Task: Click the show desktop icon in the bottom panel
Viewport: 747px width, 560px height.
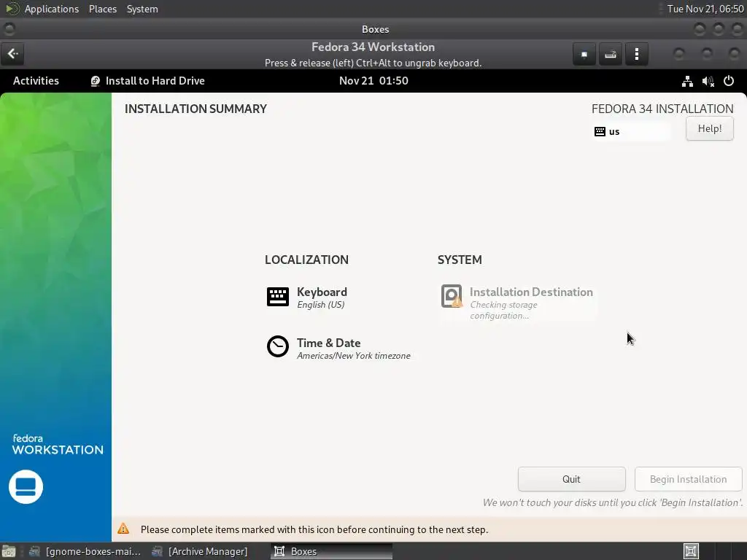Action: (x=9, y=551)
